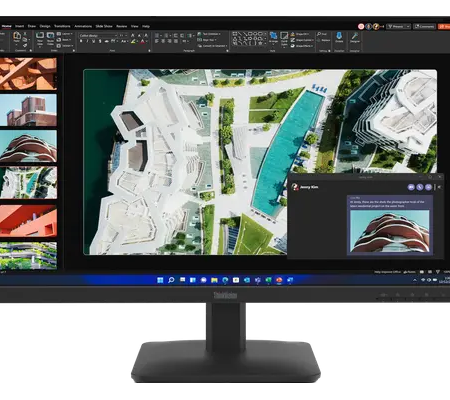Open the Shape Outline dropdown
This screenshot has width=450, height=400.
(302, 40)
